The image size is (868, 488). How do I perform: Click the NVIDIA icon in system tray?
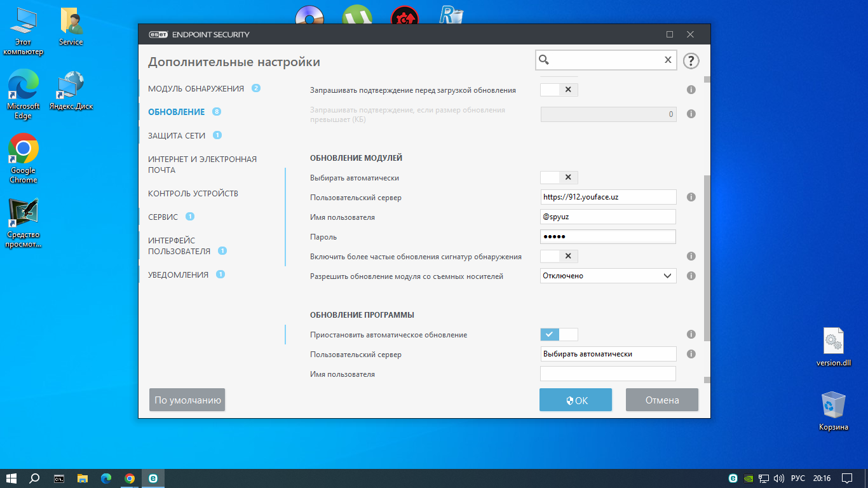click(x=748, y=478)
